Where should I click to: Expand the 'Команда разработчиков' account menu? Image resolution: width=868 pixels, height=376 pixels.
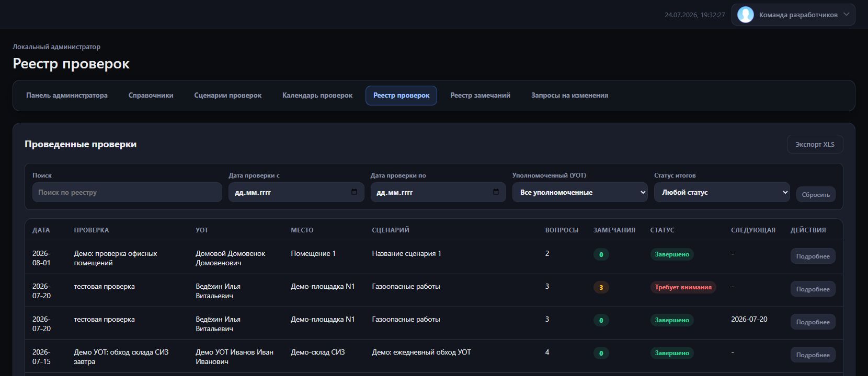tap(793, 15)
